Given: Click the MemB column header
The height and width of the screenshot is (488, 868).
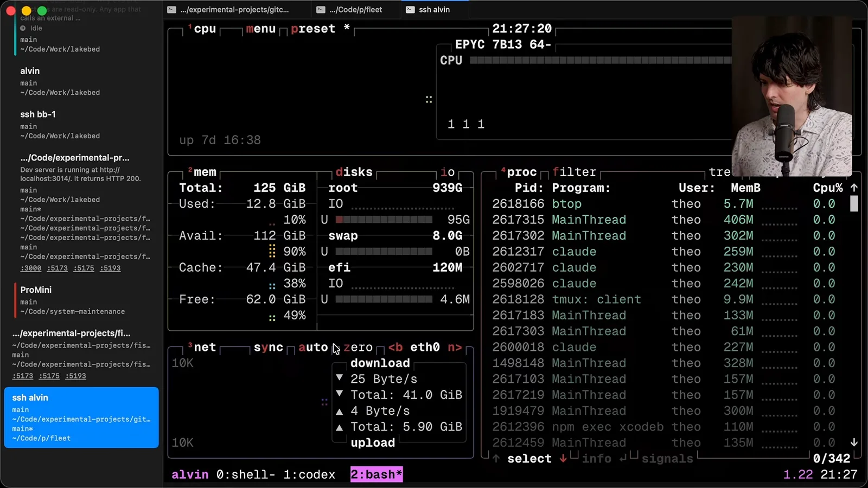Looking at the screenshot, I should 745,188.
